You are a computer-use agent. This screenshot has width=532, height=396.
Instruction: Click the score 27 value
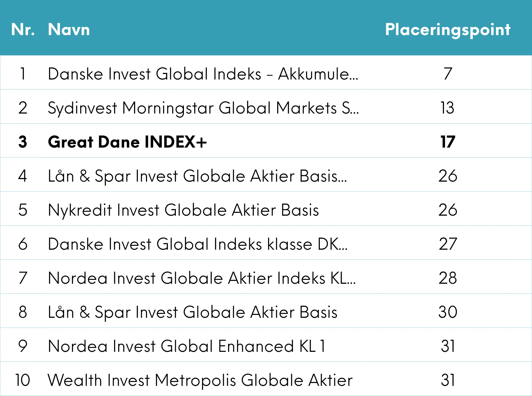448,244
